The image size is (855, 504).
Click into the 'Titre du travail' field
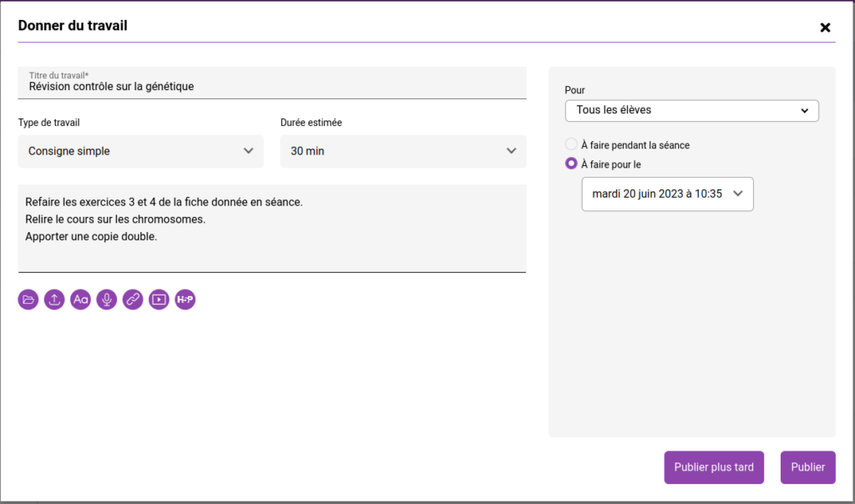pos(271,86)
